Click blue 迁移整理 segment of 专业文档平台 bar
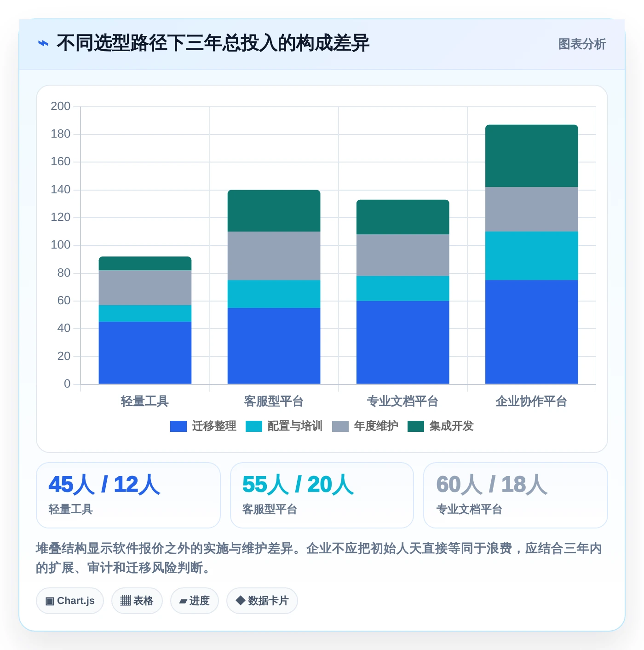 [402, 342]
